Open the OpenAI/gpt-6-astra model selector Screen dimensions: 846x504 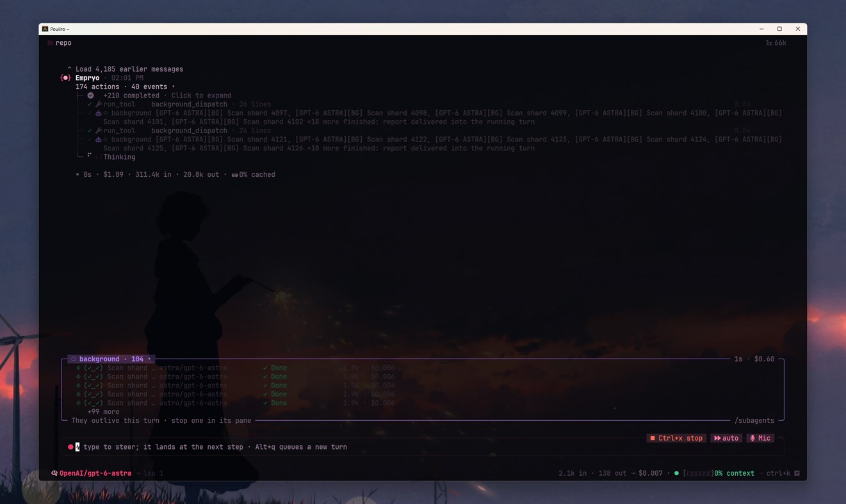(x=95, y=473)
